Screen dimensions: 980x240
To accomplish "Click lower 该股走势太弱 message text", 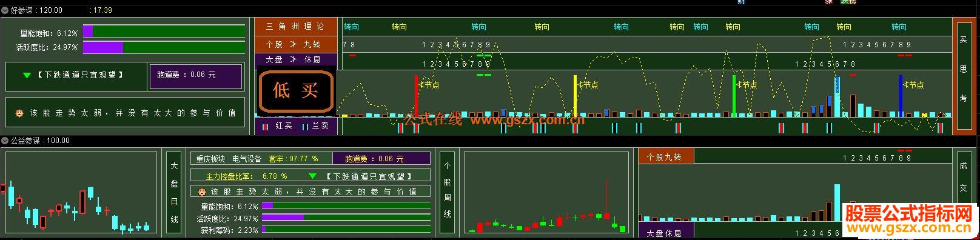I will tap(314, 192).
